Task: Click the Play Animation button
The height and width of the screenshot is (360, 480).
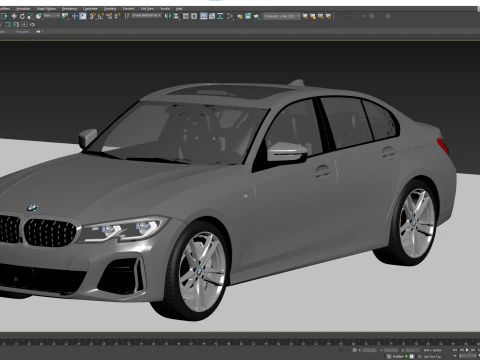Action: pos(467,350)
